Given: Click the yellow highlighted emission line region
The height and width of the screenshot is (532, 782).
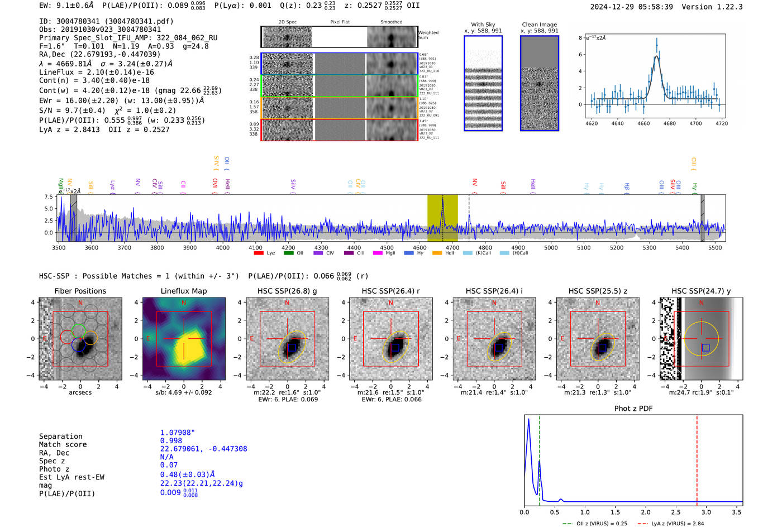Looking at the screenshot, I should [442, 218].
